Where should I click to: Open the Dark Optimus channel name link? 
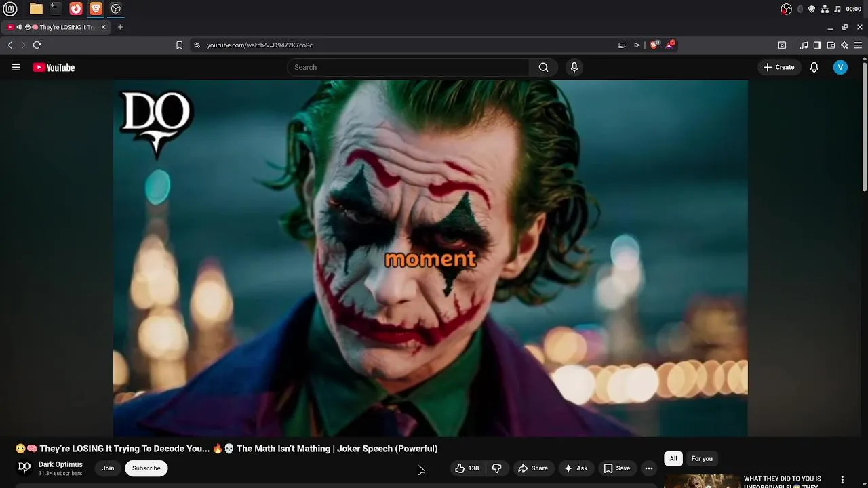click(x=60, y=464)
